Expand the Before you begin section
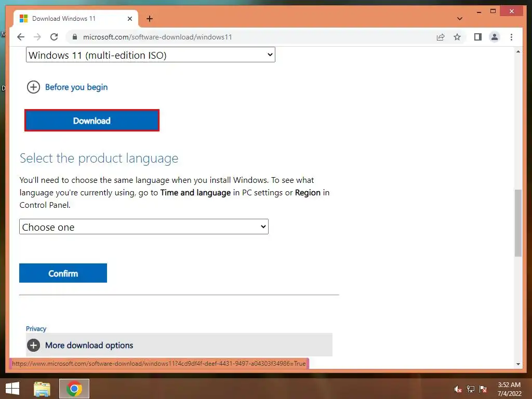The image size is (532, 399). (33, 87)
